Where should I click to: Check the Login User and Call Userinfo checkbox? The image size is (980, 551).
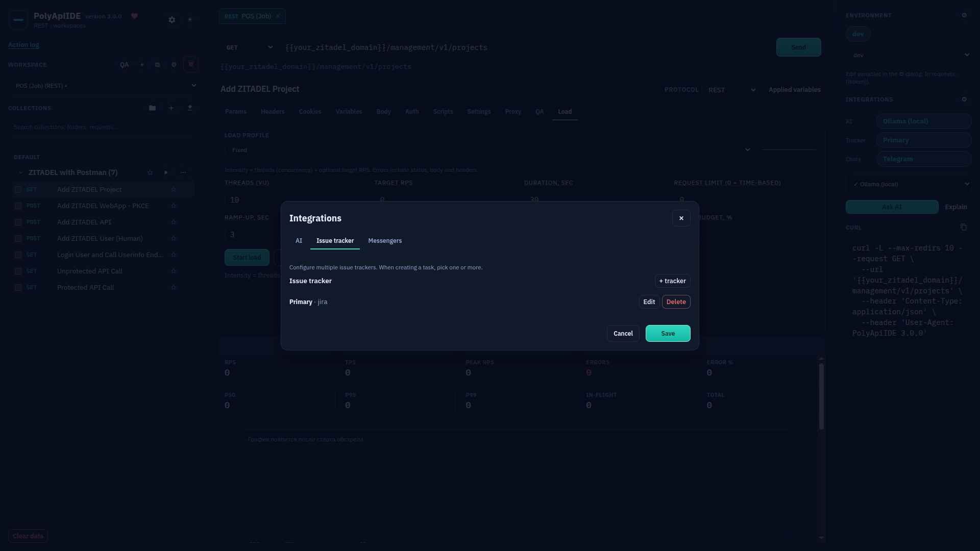point(18,255)
